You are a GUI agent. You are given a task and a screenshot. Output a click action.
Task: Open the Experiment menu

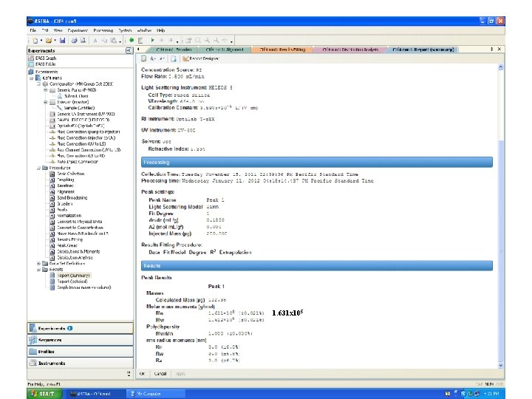pyautogui.click(x=78, y=30)
